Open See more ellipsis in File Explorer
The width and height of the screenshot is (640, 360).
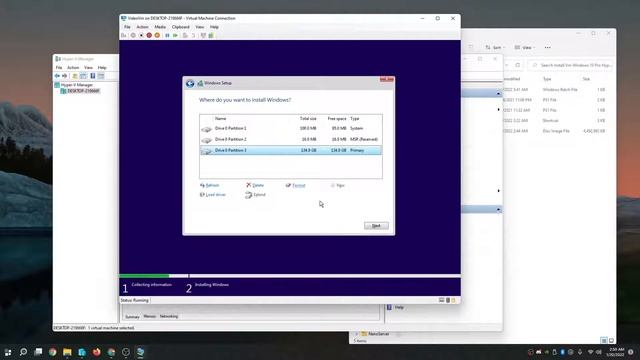click(x=548, y=48)
